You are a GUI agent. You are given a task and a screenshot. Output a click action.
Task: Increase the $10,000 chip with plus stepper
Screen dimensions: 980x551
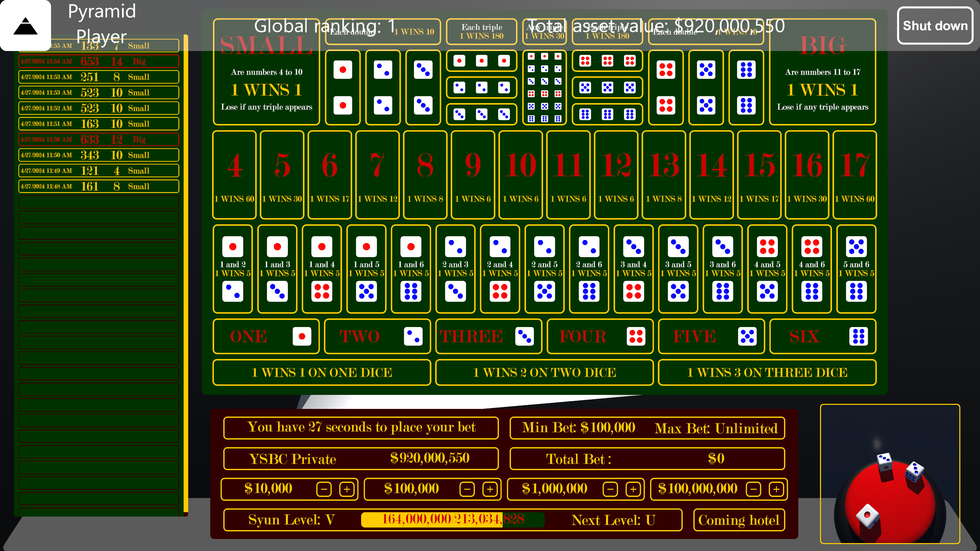coord(347,490)
